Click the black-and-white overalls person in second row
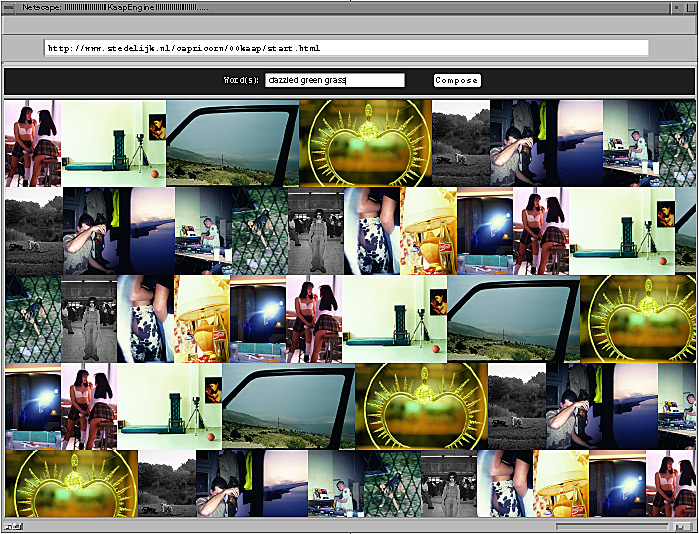Image resolution: width=699 pixels, height=534 pixels. (316, 231)
